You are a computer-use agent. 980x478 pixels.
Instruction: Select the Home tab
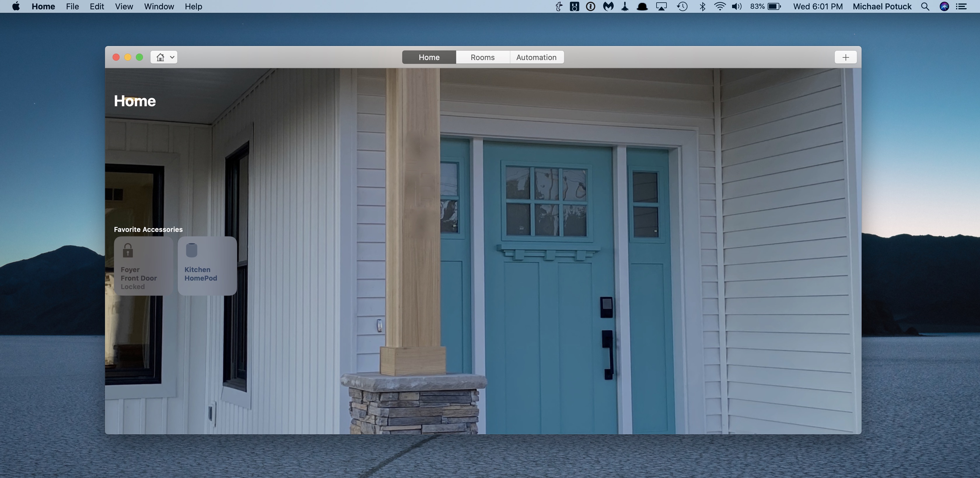click(429, 57)
